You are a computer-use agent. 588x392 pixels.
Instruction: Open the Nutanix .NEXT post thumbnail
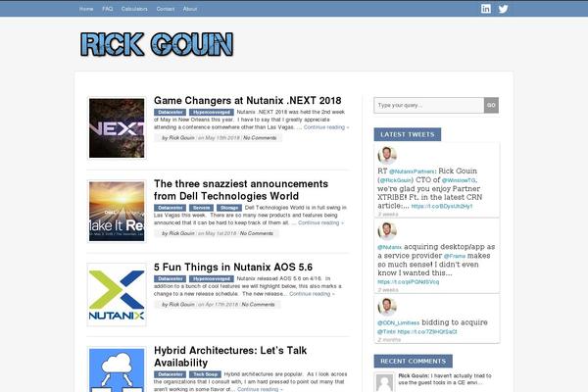[117, 128]
